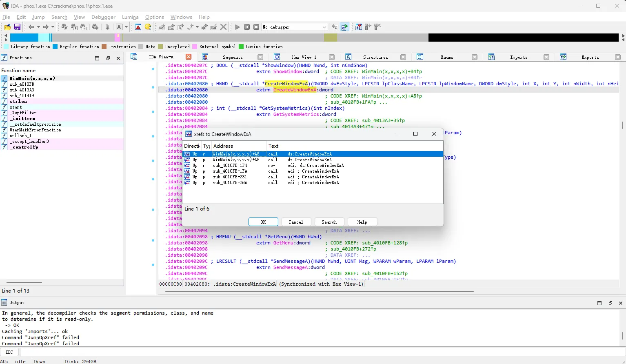
Task: Click the red warning triangle toolbar icon
Action: [138, 27]
